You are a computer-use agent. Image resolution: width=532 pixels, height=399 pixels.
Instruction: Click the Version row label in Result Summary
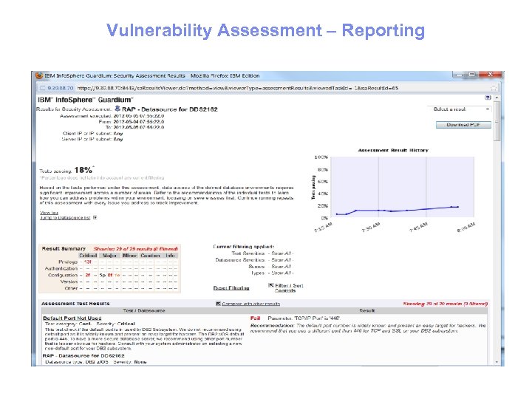pyautogui.click(x=69, y=282)
